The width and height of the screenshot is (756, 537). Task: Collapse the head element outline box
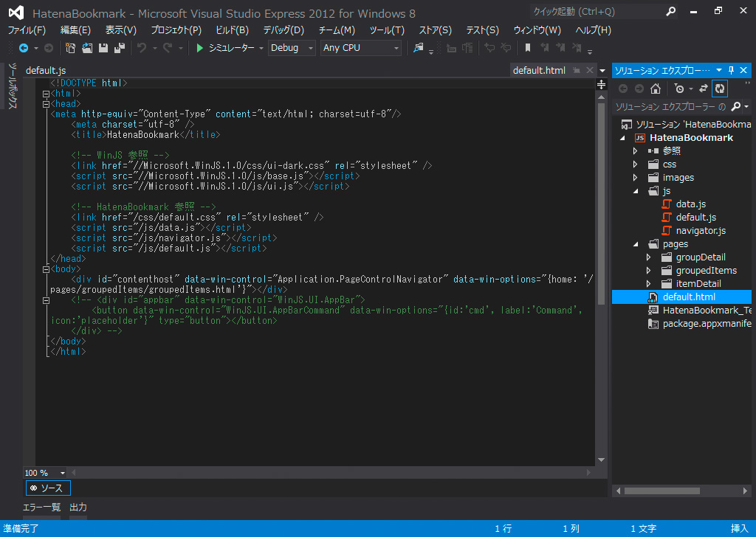coord(46,104)
